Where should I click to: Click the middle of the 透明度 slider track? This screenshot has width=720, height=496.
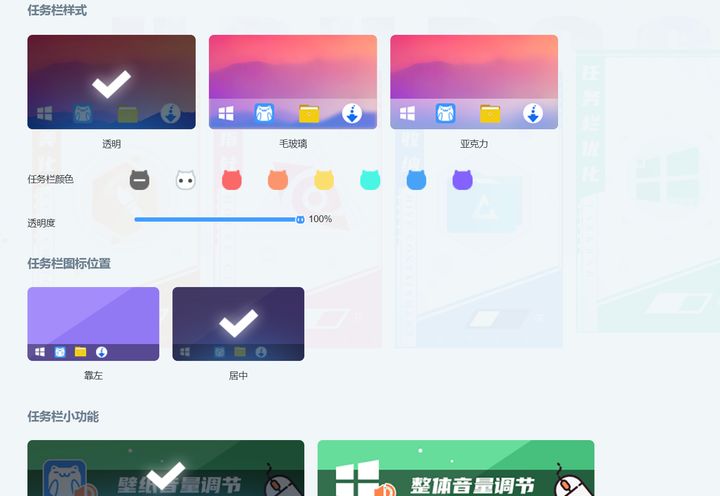(x=217, y=219)
